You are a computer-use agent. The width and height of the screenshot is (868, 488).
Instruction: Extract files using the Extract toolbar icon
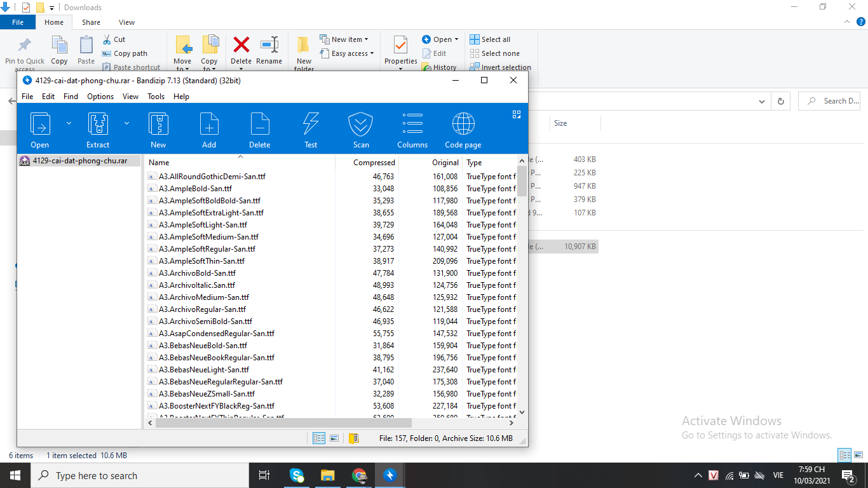(98, 124)
